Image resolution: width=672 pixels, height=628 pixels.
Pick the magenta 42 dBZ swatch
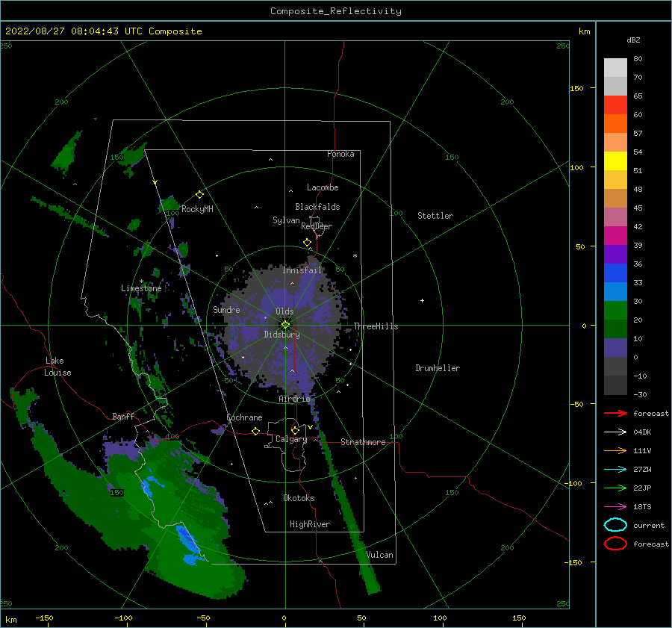tap(615, 235)
